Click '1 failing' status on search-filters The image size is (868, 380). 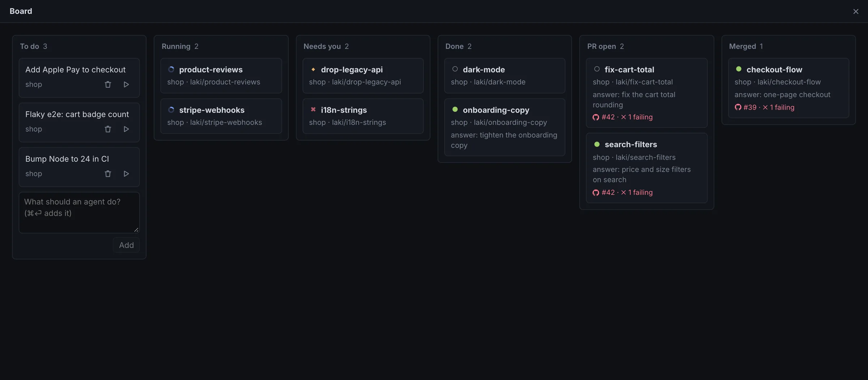[x=637, y=192]
